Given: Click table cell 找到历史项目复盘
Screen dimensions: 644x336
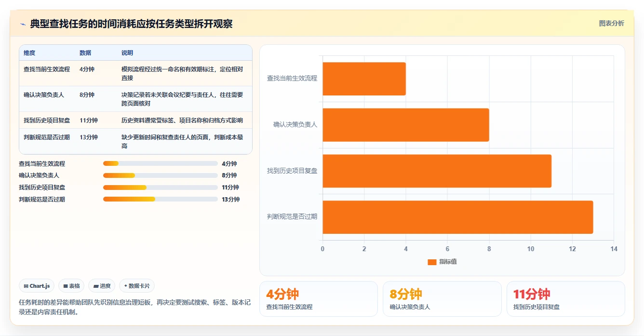Looking at the screenshot, I should 47,120.
